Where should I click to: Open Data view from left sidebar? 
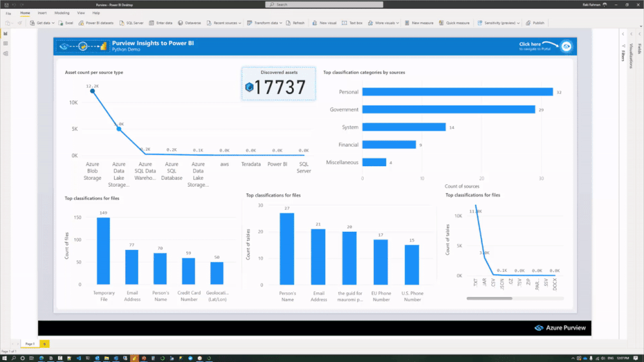(5, 44)
